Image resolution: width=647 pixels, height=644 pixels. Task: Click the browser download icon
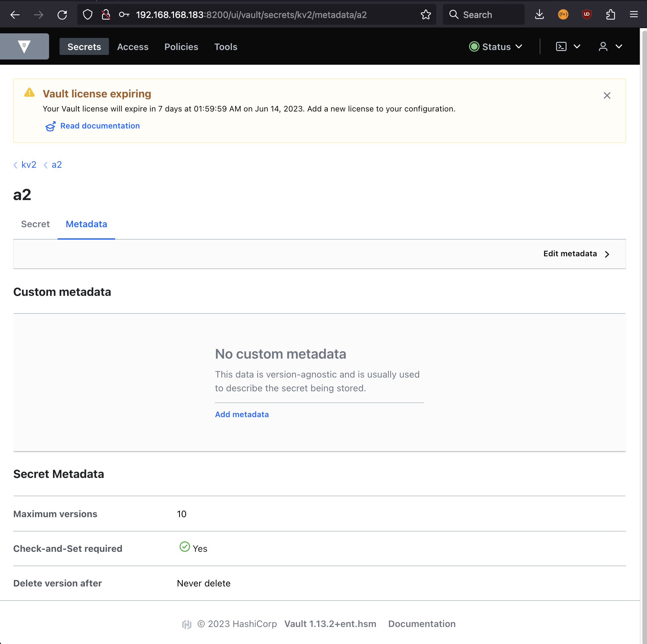[540, 15]
